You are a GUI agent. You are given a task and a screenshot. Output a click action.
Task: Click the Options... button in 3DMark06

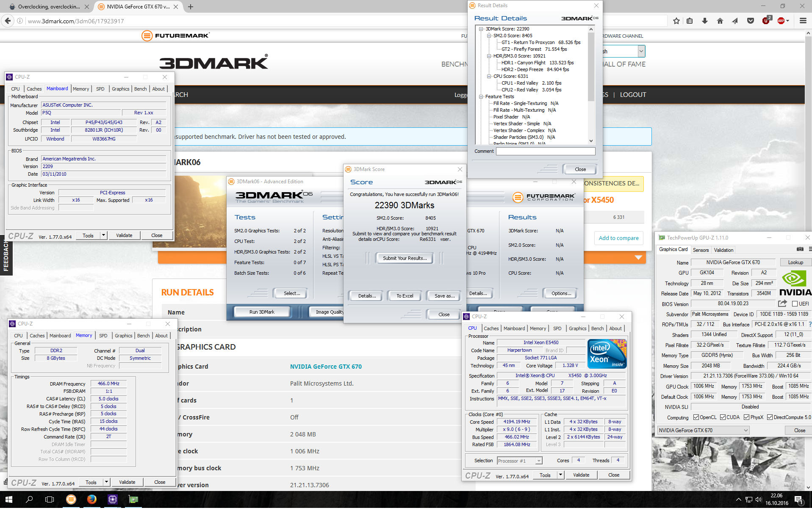coord(561,293)
